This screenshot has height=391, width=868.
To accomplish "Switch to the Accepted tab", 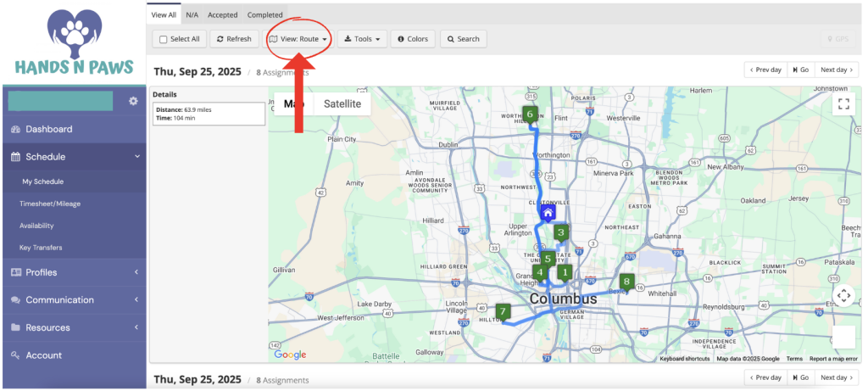I will [223, 15].
